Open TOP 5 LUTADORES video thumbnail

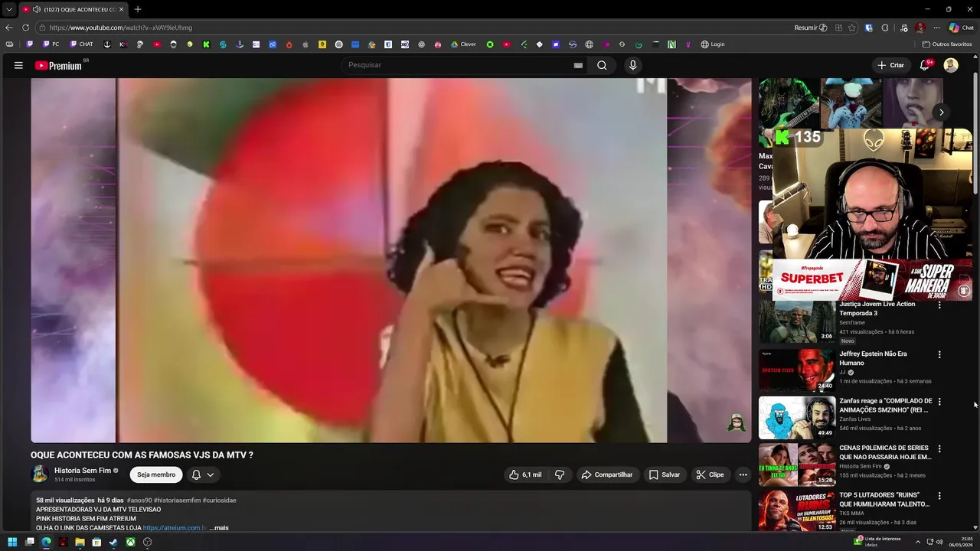point(797,511)
